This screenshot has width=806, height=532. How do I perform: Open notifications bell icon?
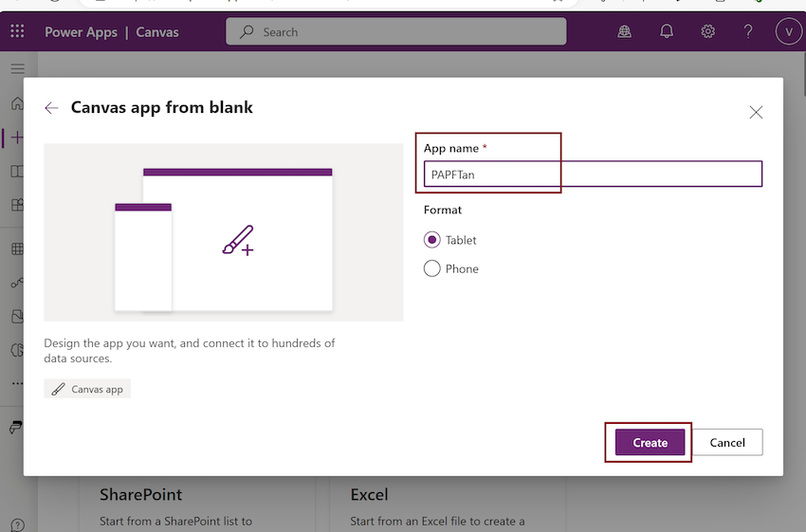pyautogui.click(x=667, y=32)
